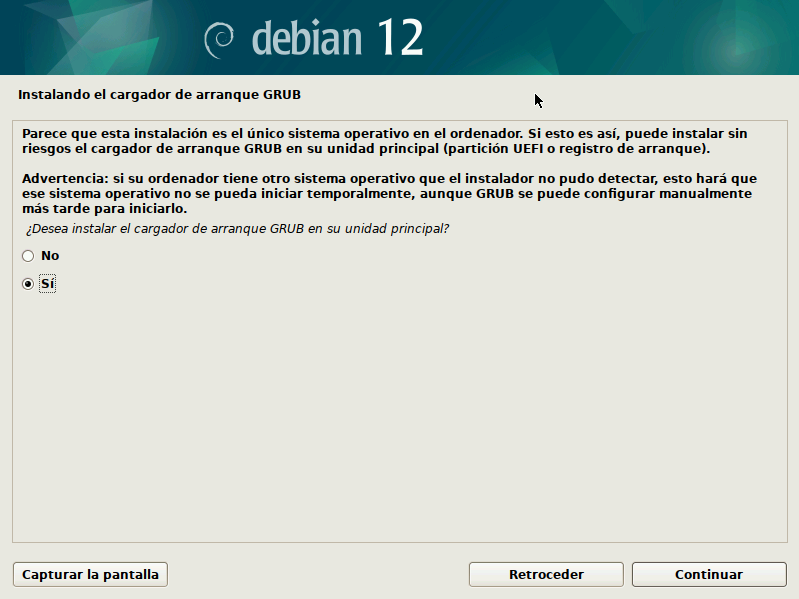Click the "Instalando el cargador de arranque GRUB" heading
The image size is (799, 599).
[159, 95]
